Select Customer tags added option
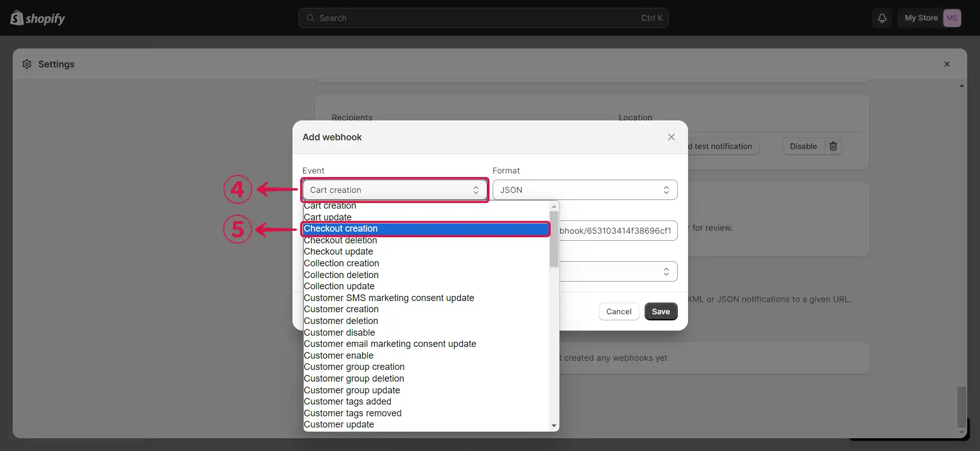Viewport: 980px width, 451px height. (426, 402)
